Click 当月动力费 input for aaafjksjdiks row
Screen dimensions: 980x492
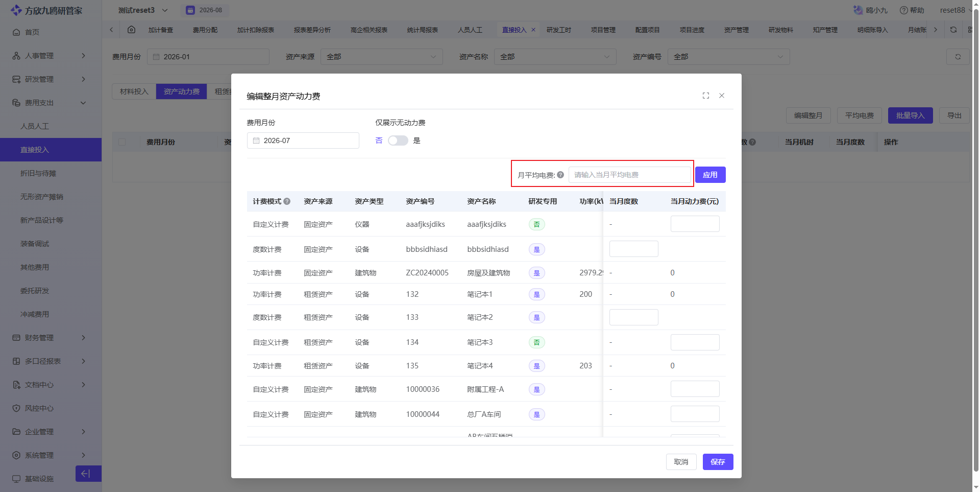[x=695, y=224]
